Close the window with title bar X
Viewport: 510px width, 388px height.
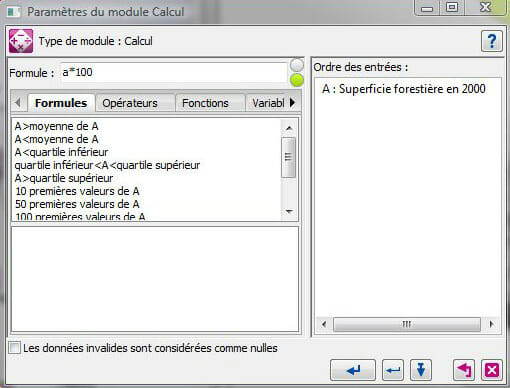(x=485, y=8)
